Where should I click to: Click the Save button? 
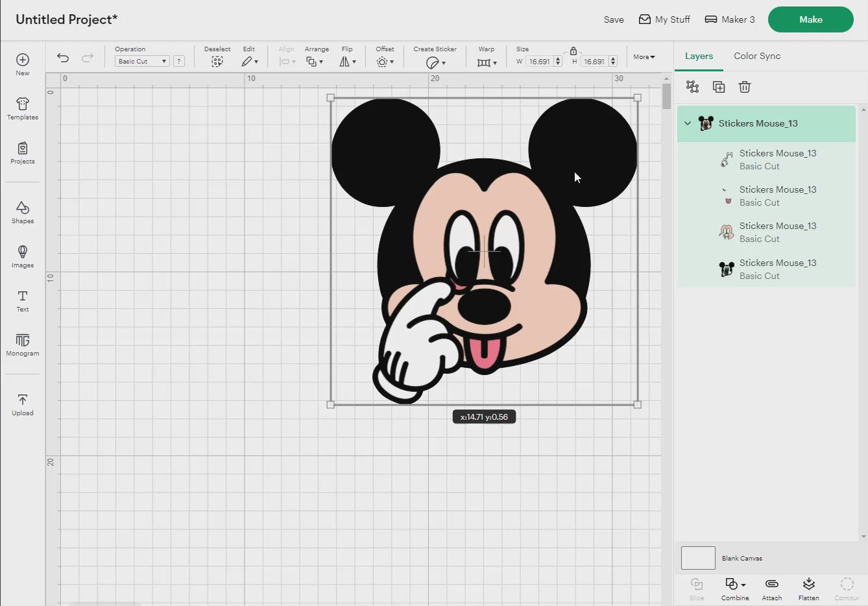tap(614, 19)
